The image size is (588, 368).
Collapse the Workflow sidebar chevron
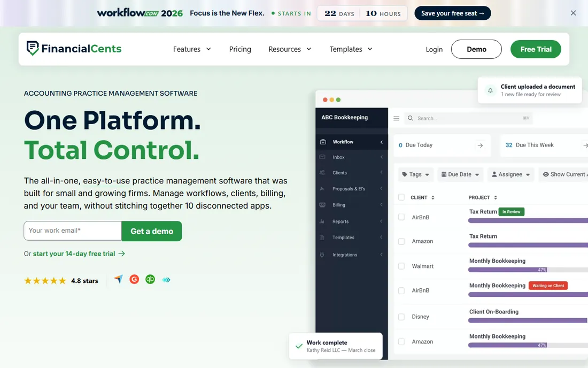(381, 142)
